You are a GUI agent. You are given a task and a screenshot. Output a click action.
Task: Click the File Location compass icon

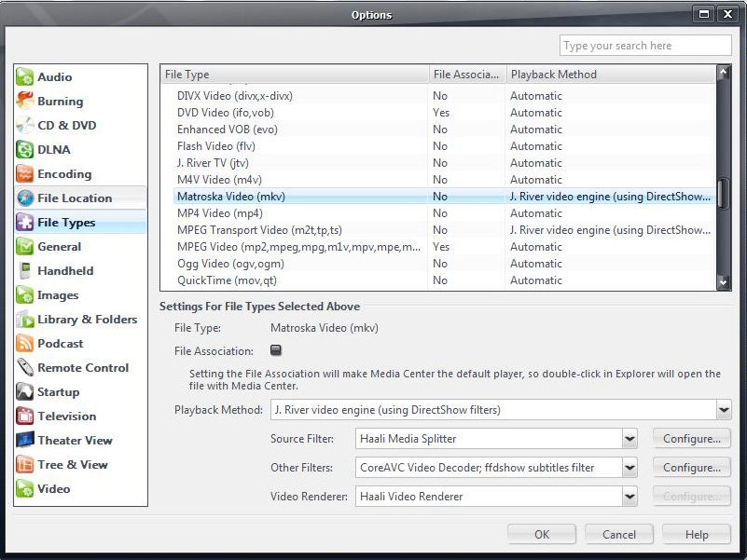25,198
